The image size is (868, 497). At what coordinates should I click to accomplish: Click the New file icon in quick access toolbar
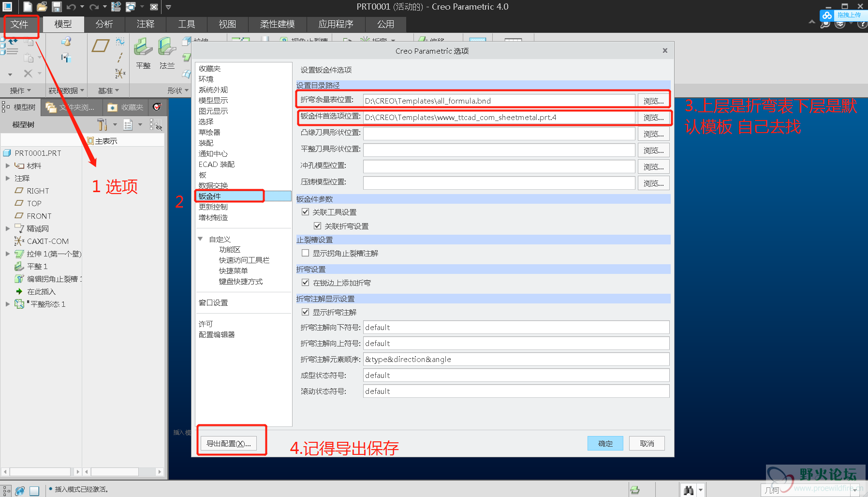pos(28,7)
